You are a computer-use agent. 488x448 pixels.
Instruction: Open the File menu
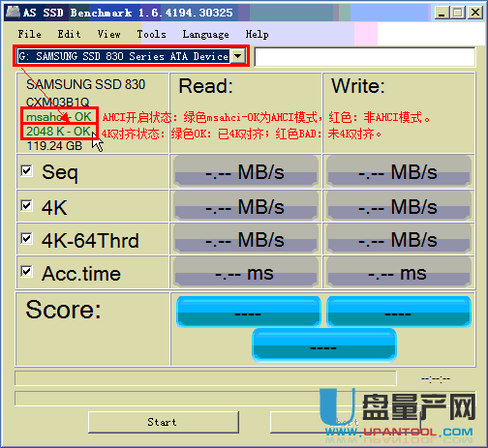[29, 34]
